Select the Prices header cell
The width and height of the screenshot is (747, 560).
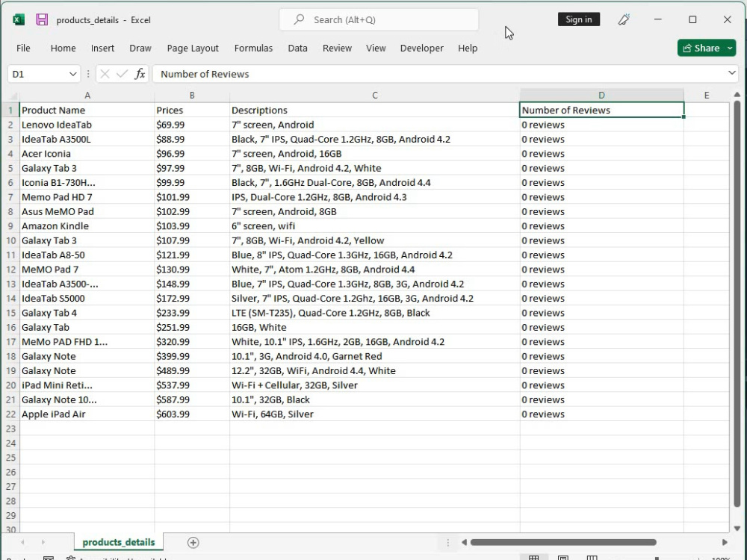click(192, 110)
